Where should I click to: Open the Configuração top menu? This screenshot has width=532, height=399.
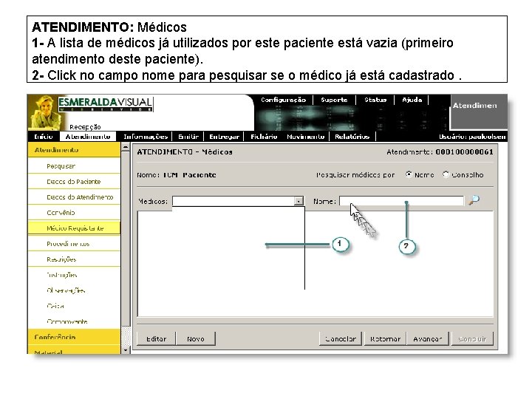pyautogui.click(x=283, y=100)
